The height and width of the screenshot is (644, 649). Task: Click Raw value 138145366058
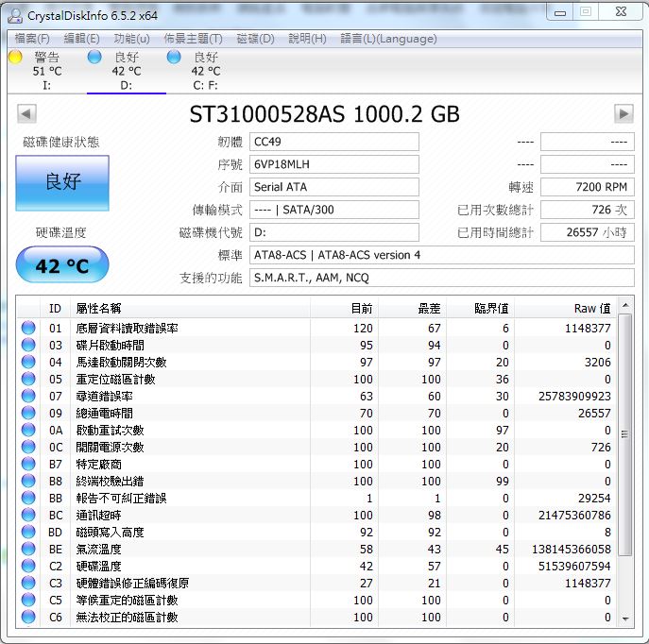point(572,549)
